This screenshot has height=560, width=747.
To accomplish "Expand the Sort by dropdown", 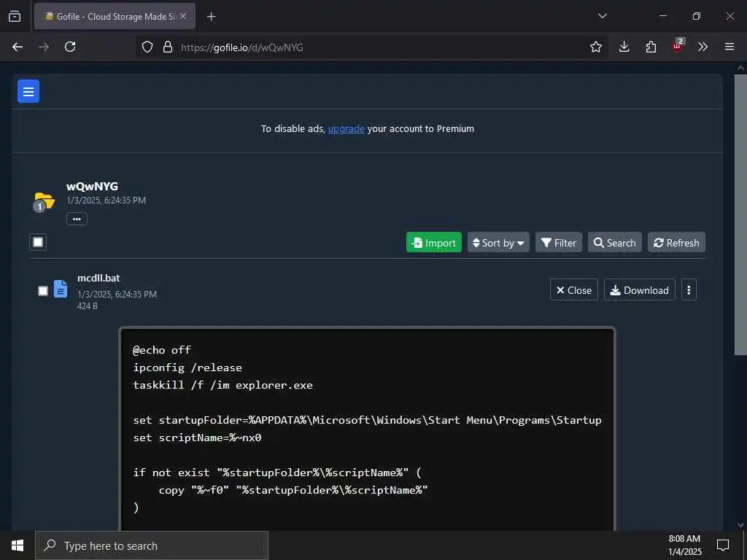I will click(x=498, y=243).
